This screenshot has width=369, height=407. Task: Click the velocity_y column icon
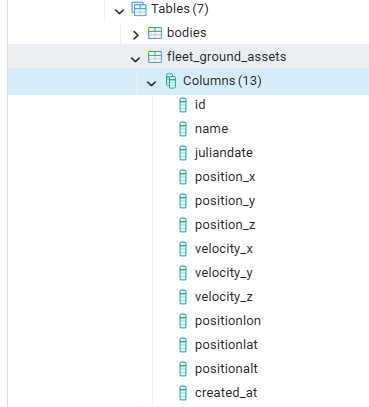pyautogui.click(x=183, y=273)
